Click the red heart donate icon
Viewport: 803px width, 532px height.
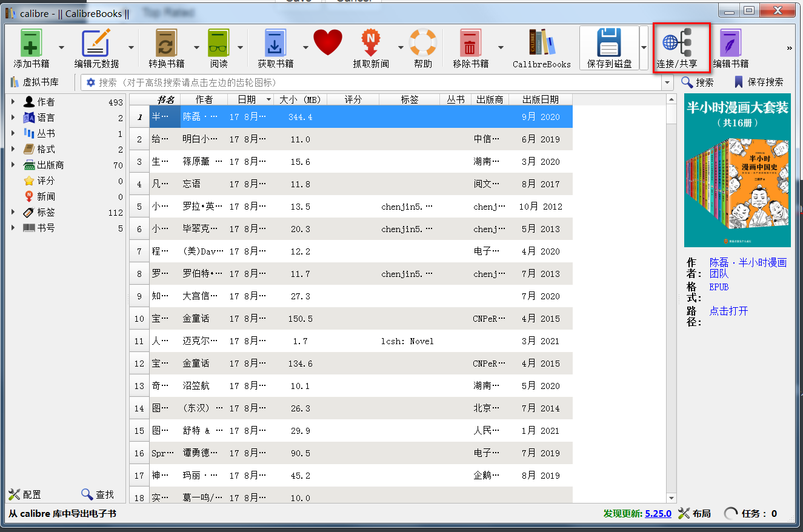click(x=328, y=42)
